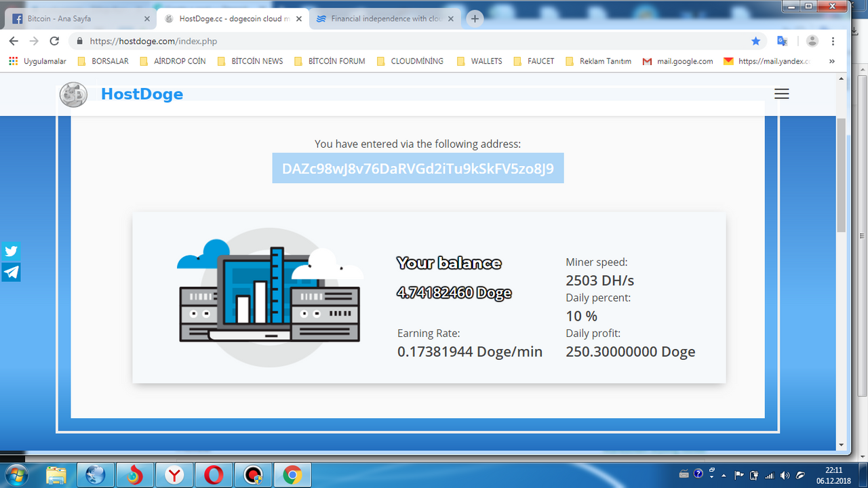Click the page vertical scrollbar thumb

[842, 175]
